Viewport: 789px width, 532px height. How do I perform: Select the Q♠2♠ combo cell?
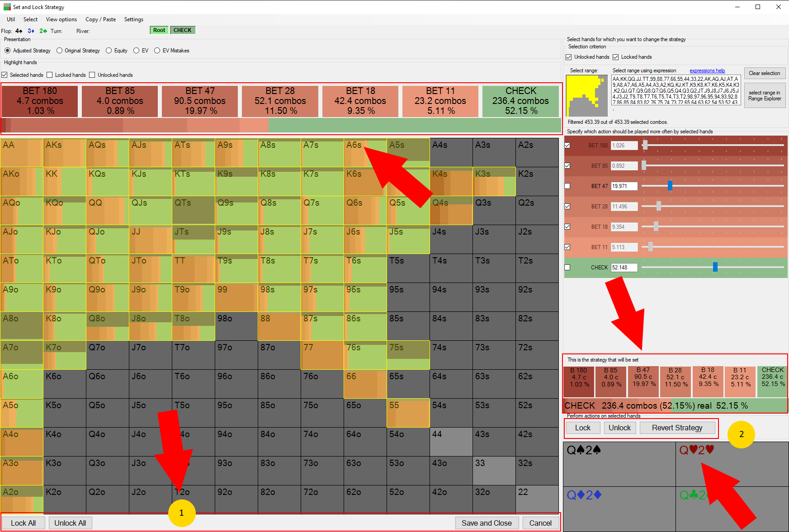pos(619,464)
